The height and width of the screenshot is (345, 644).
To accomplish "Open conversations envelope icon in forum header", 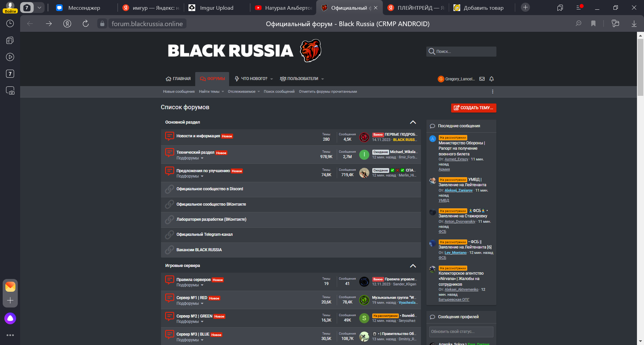I will pos(482,79).
